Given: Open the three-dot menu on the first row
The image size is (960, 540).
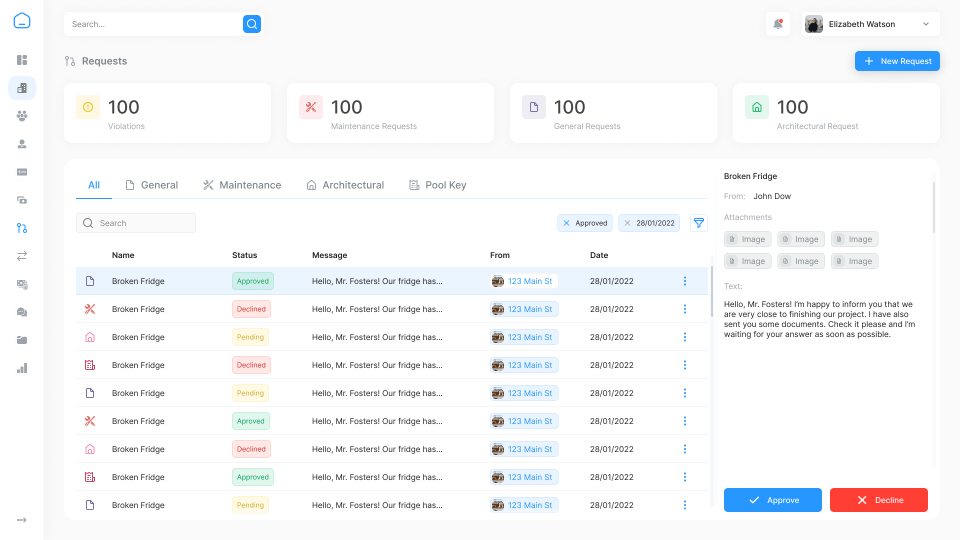Looking at the screenshot, I should click(x=685, y=281).
